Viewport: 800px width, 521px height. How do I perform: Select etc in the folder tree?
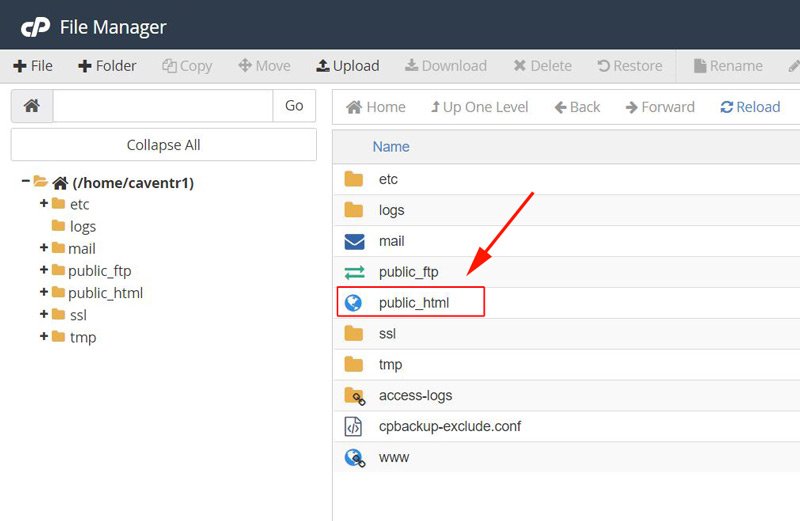pos(80,205)
